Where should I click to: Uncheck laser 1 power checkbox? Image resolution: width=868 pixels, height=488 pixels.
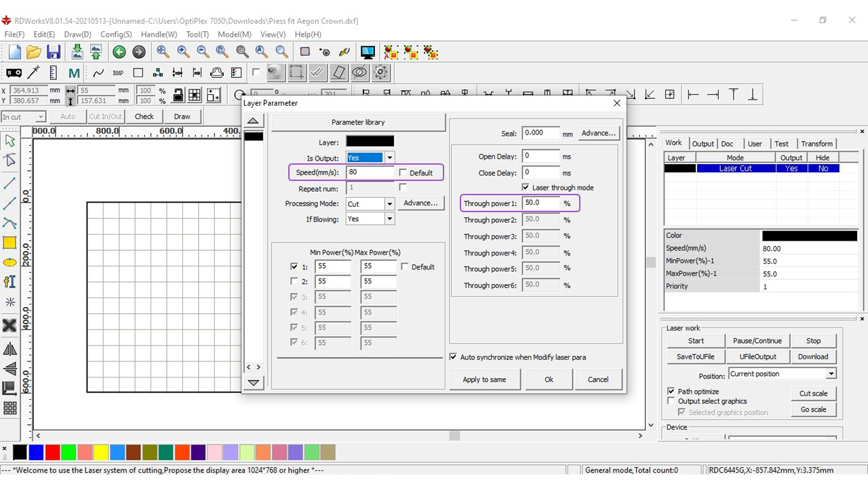294,267
